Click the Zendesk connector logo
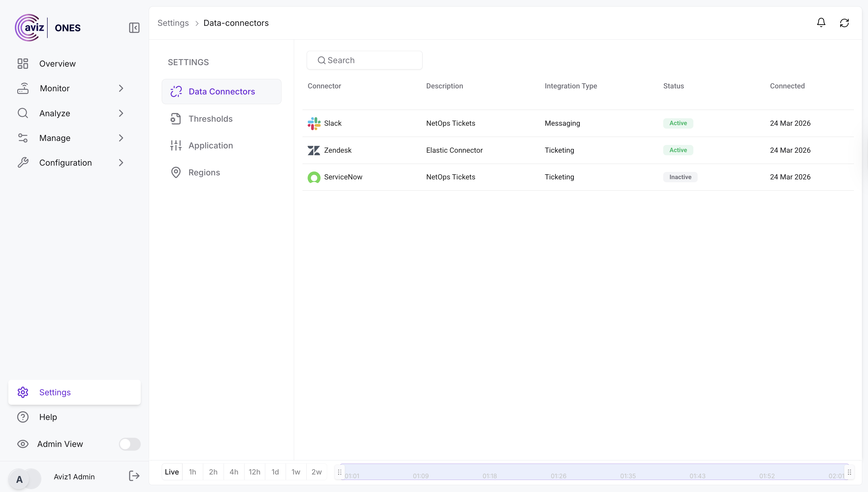The width and height of the screenshot is (868, 492). (314, 150)
